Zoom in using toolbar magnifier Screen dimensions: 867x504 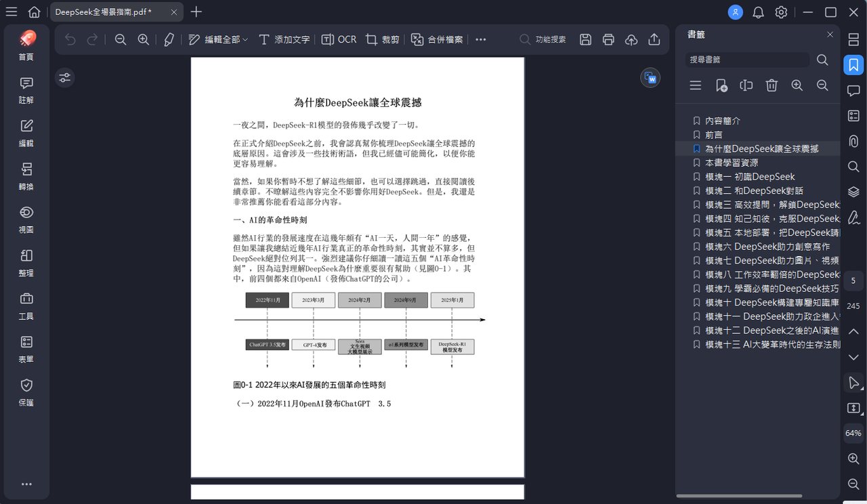(x=144, y=39)
